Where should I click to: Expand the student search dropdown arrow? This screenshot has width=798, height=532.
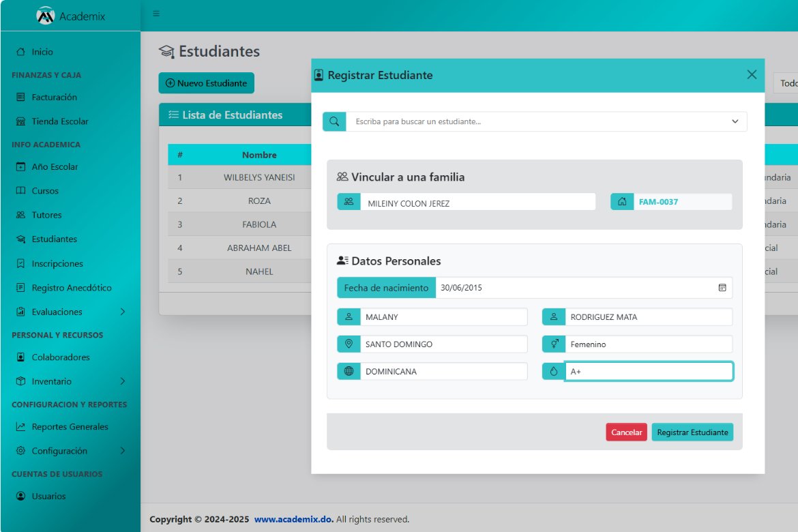coord(735,121)
